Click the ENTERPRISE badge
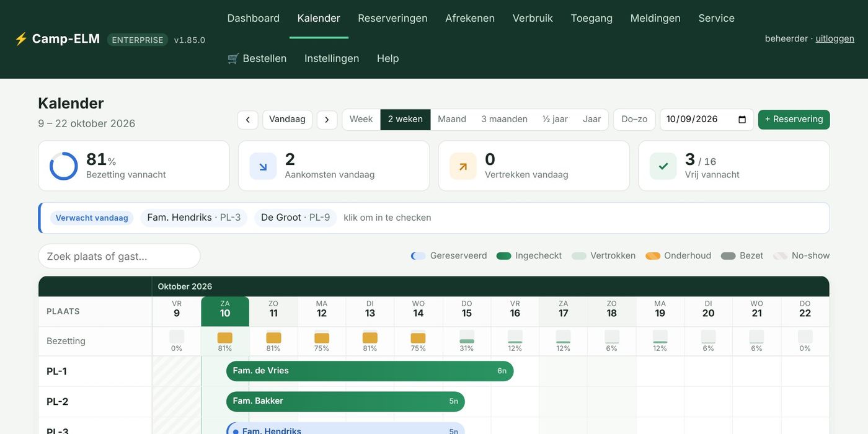 coord(138,40)
